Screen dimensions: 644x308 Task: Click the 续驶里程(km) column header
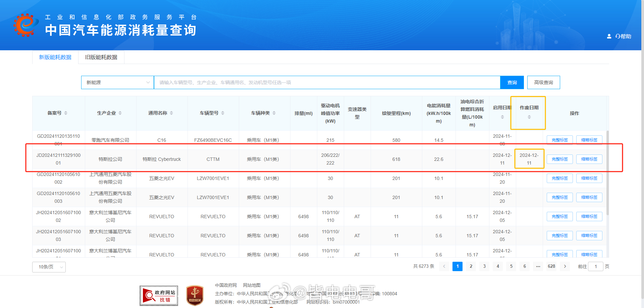point(396,113)
